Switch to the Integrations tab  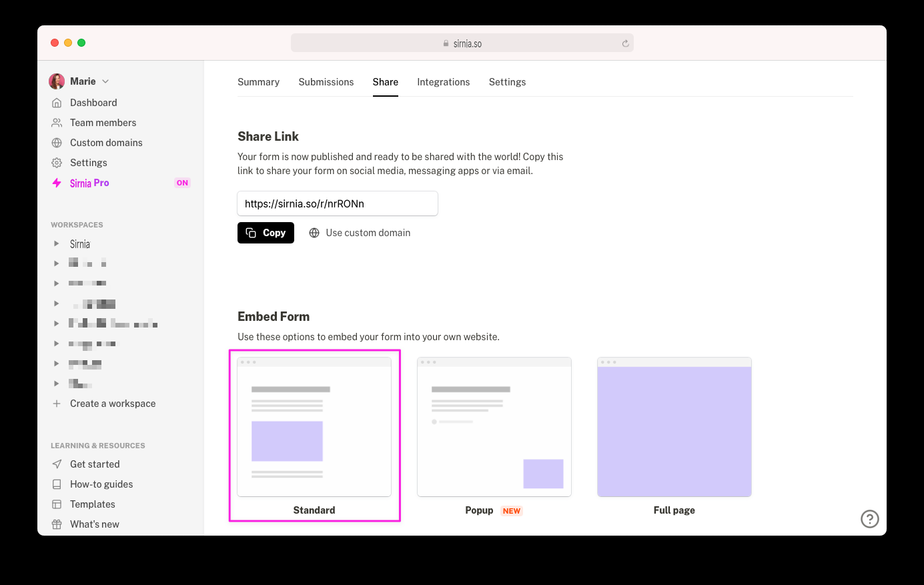pyautogui.click(x=444, y=82)
